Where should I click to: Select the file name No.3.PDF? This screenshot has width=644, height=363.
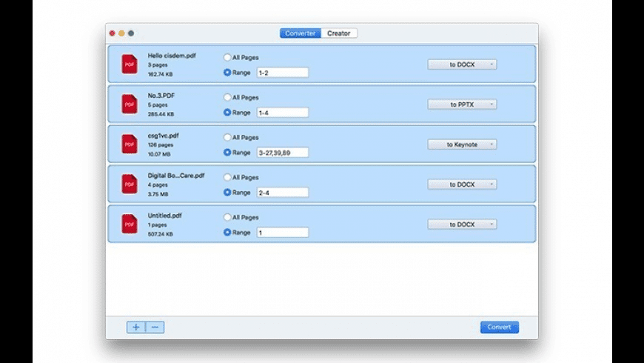tap(161, 96)
